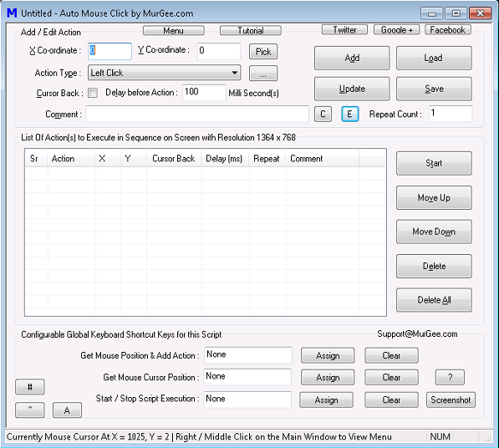This screenshot has height=448, width=499.
Task: Clear shortcut for Start / Stop Script Execution
Action: (x=391, y=400)
